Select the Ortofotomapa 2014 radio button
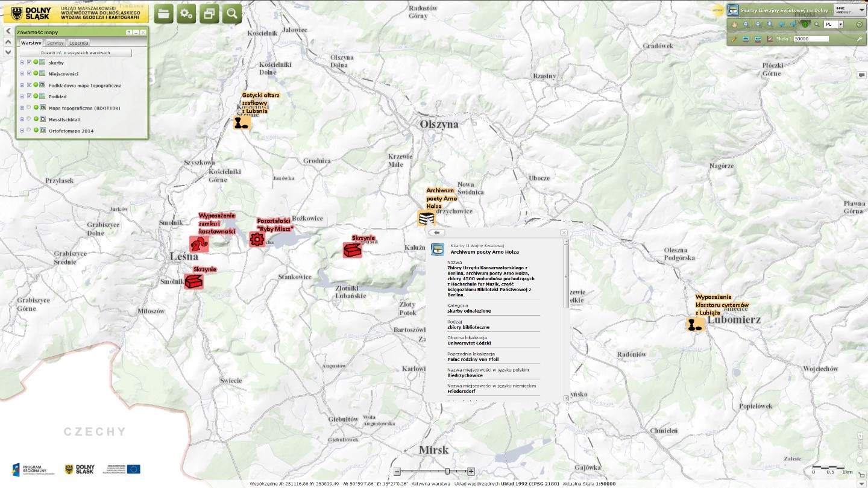This screenshot has height=488, width=868. [28, 130]
